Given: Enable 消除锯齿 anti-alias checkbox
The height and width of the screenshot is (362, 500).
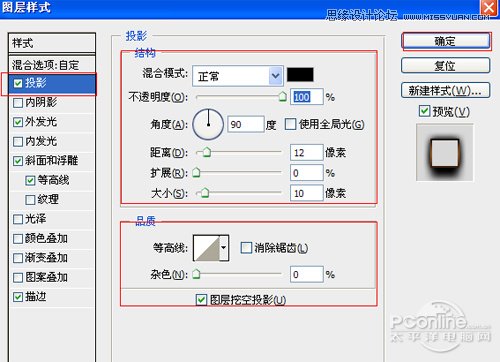Looking at the screenshot, I should coord(246,248).
